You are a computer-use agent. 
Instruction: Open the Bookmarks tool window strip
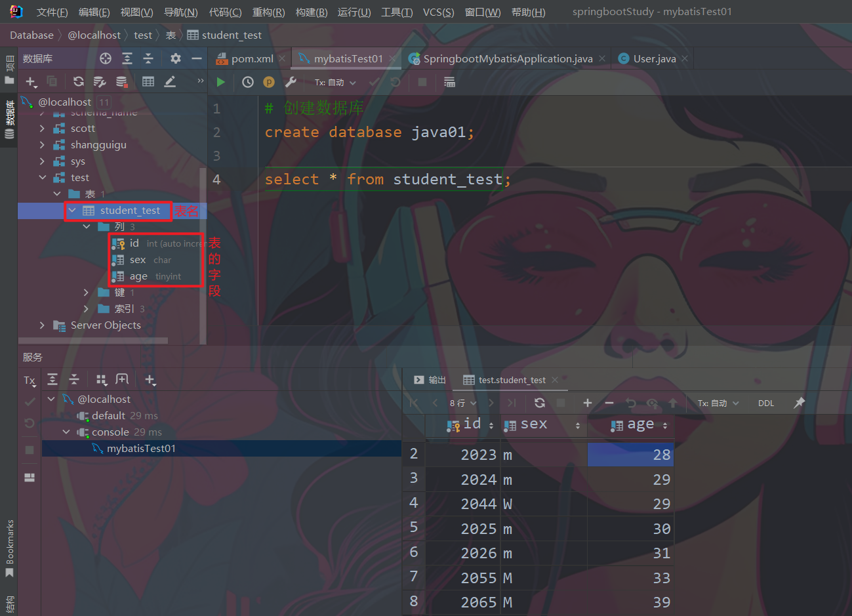pos(9,548)
